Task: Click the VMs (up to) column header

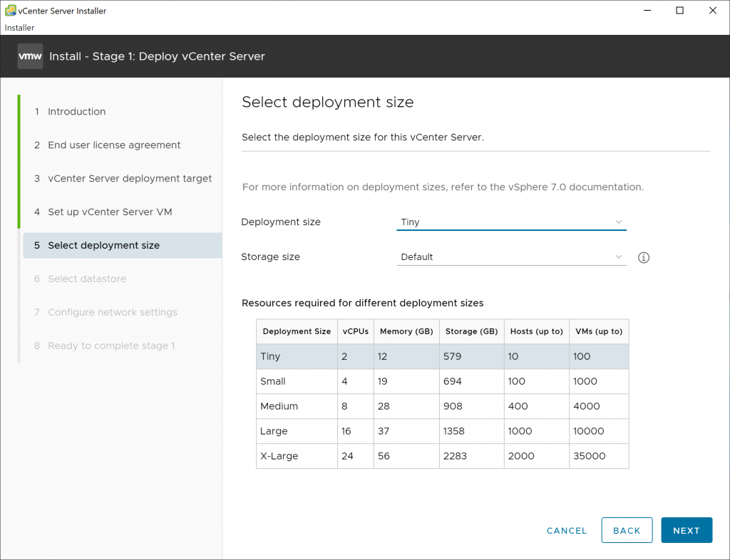Action: pyautogui.click(x=599, y=331)
